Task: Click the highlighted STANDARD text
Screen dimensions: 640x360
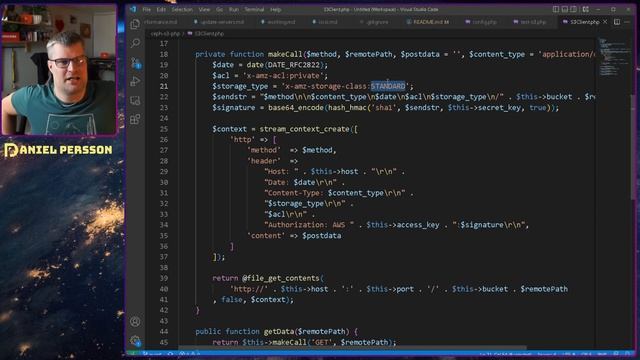Action: [x=388, y=86]
